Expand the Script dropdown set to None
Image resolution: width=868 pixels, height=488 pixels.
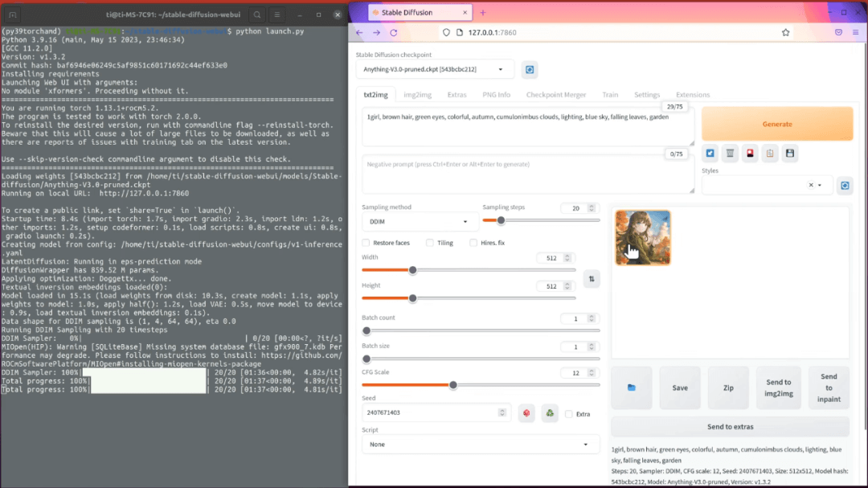(481, 445)
